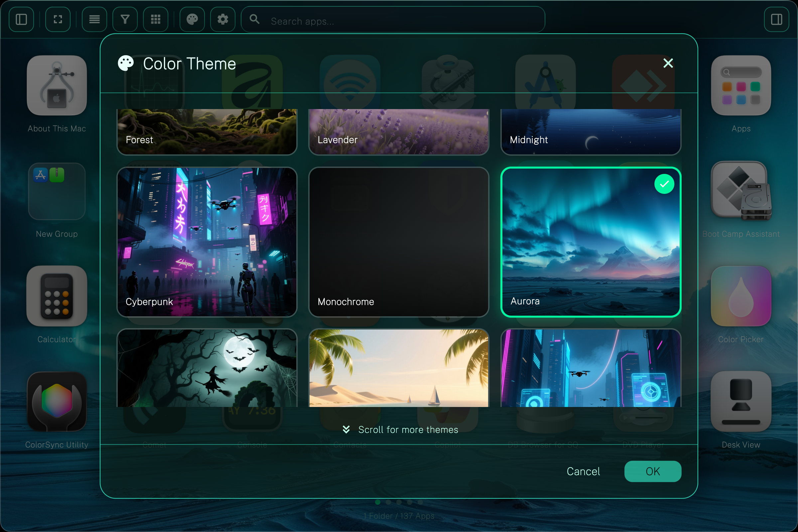This screenshot has width=798, height=532.
Task: Toggle the right panel icon
Action: 777,19
